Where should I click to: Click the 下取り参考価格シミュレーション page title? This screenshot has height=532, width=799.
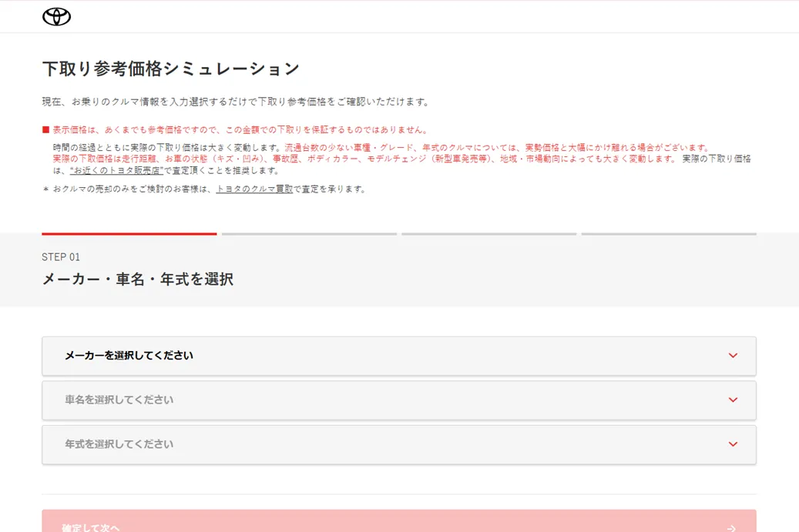click(171, 69)
